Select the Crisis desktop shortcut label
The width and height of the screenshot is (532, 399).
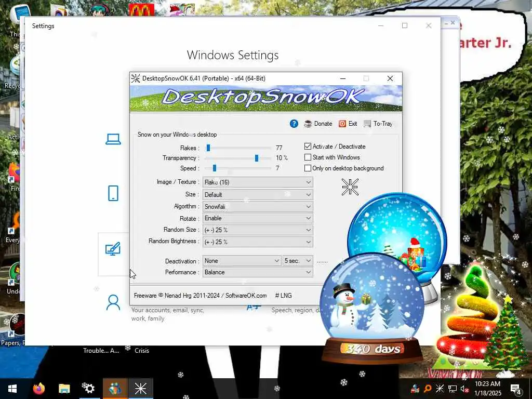(142, 351)
